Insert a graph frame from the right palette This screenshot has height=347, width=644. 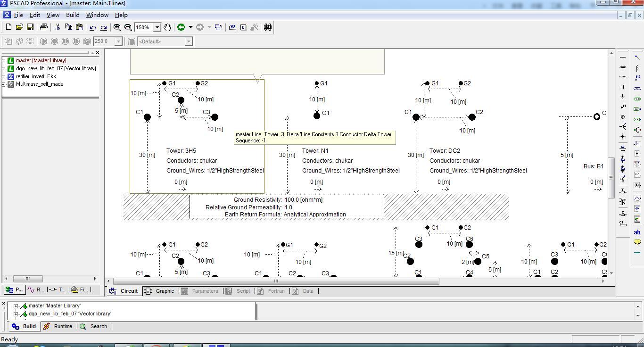click(637, 198)
